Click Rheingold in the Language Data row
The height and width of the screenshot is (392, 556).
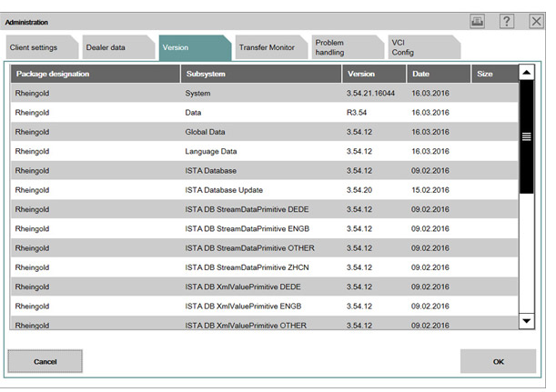[32, 151]
